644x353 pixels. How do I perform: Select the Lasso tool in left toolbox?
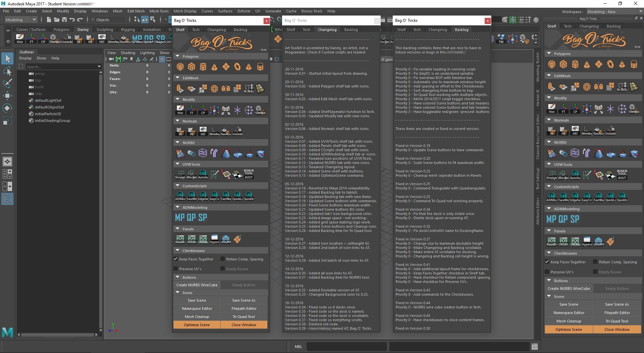pyautogui.click(x=7, y=71)
